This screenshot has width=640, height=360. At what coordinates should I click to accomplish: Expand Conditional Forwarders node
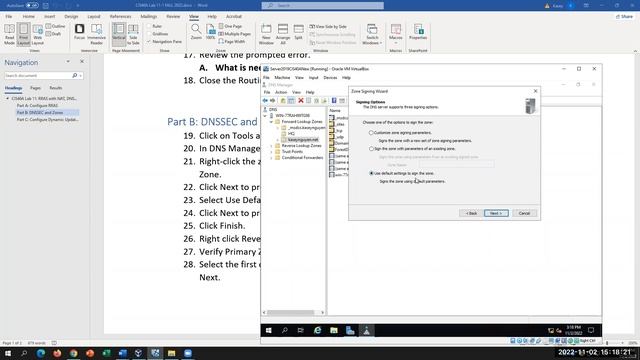[271, 158]
